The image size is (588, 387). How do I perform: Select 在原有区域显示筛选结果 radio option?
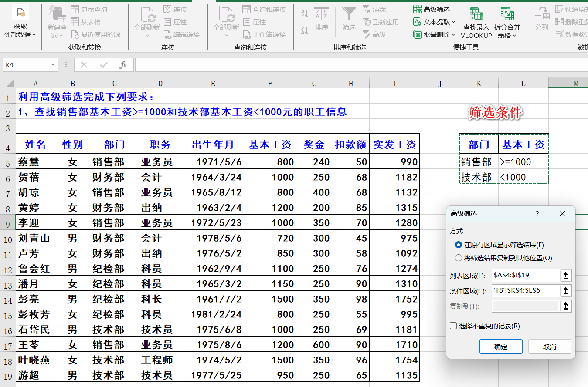(x=459, y=245)
